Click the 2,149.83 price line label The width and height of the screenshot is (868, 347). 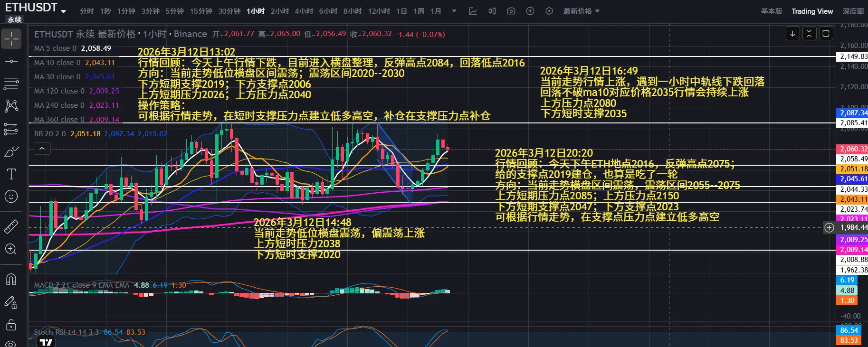point(852,56)
